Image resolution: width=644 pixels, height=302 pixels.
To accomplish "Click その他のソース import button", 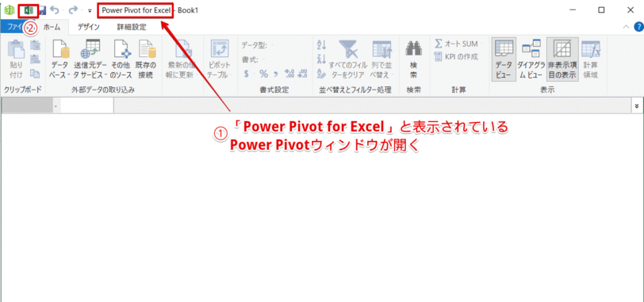I will coord(121,59).
